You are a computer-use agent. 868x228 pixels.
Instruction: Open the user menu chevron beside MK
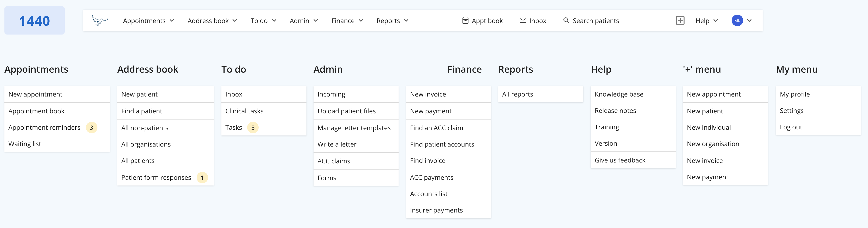(x=749, y=21)
